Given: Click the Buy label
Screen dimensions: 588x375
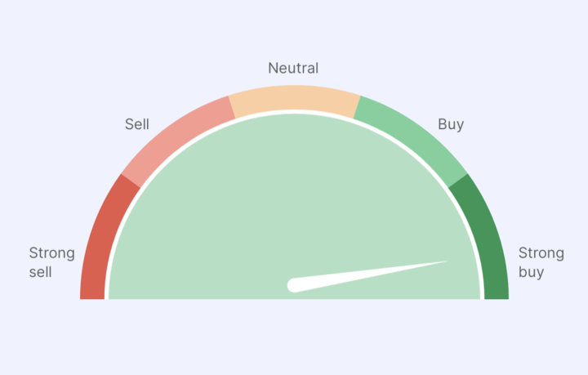Looking at the screenshot, I should coord(451,124).
